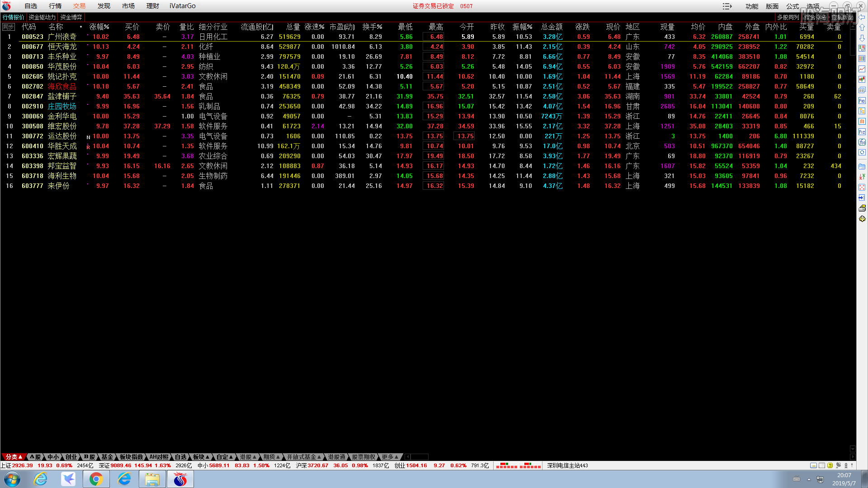Click the red-green up/down arrows icon

(862, 177)
